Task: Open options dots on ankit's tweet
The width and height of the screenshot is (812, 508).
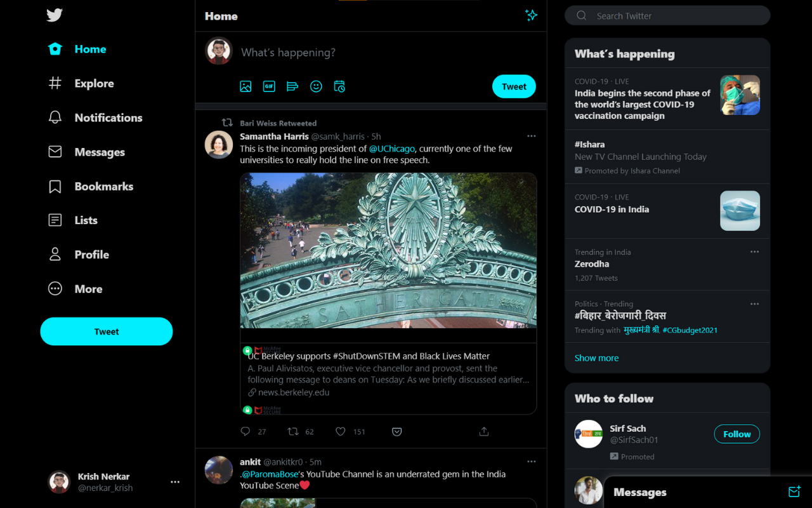Action: point(532,462)
